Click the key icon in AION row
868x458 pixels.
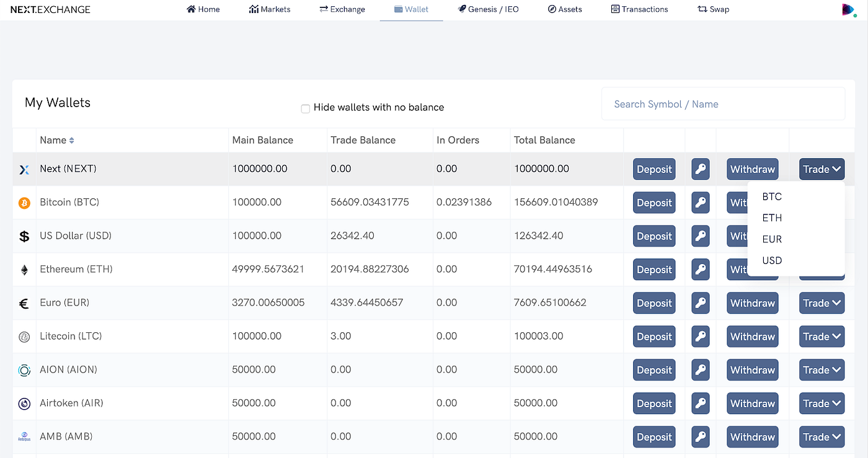point(701,370)
